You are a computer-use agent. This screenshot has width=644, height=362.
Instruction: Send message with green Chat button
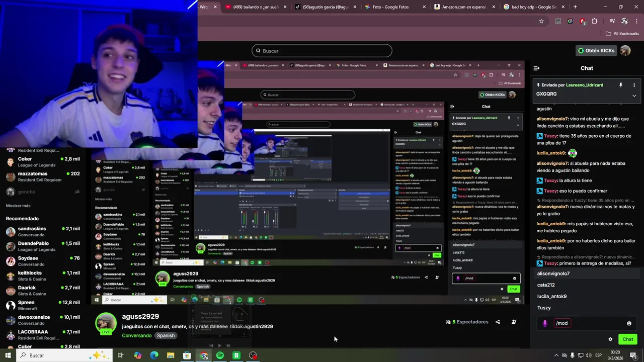627,339
